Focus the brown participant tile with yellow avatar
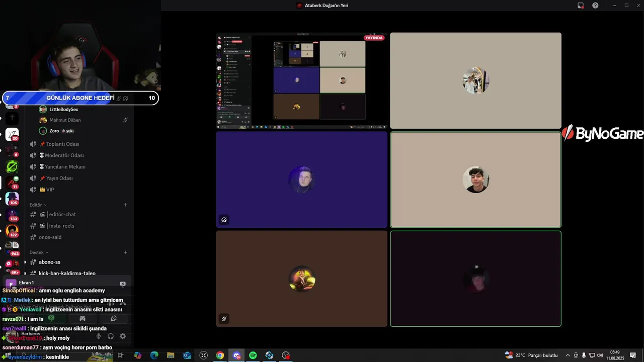This screenshot has height=362, width=644. pos(301,279)
